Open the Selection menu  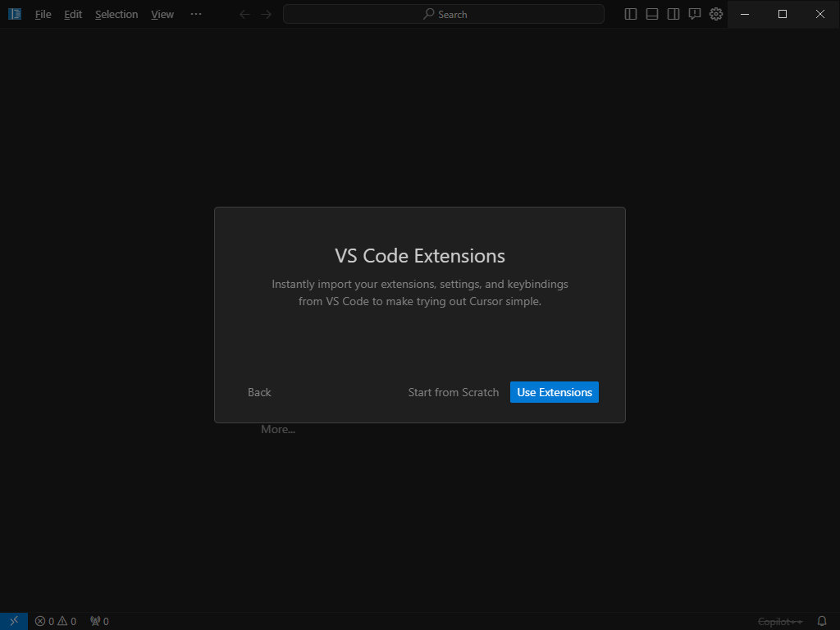(x=116, y=15)
